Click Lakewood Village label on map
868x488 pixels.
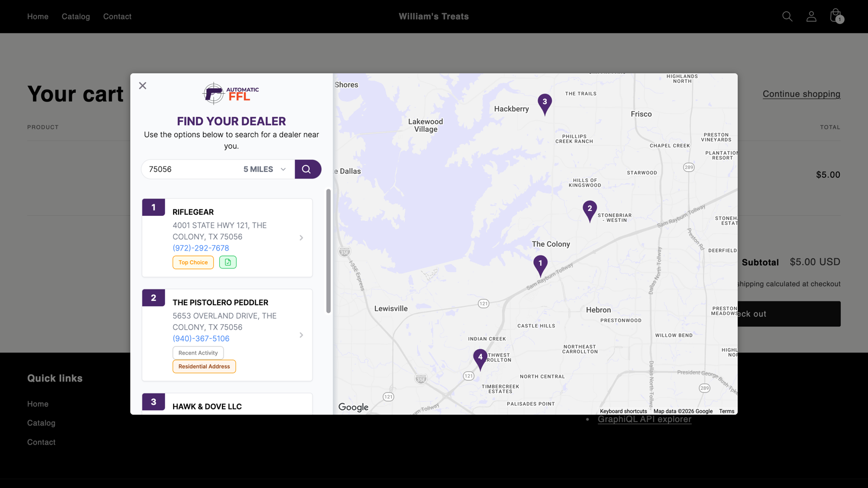(425, 125)
